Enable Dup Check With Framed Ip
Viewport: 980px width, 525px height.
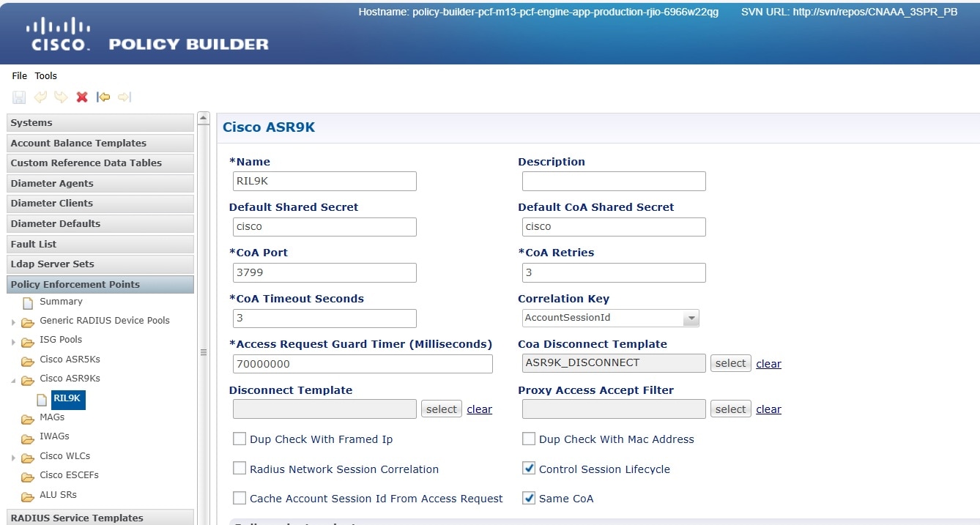(x=240, y=439)
